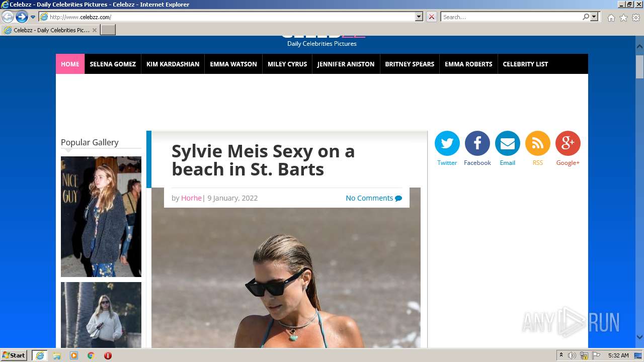Click the Facebook text link

coord(477,163)
